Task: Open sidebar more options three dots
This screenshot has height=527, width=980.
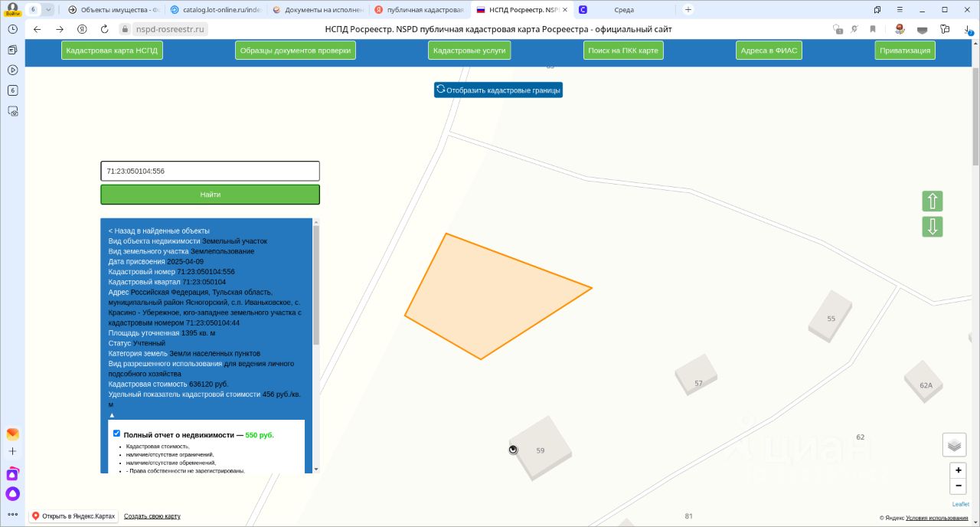Action: [12, 514]
